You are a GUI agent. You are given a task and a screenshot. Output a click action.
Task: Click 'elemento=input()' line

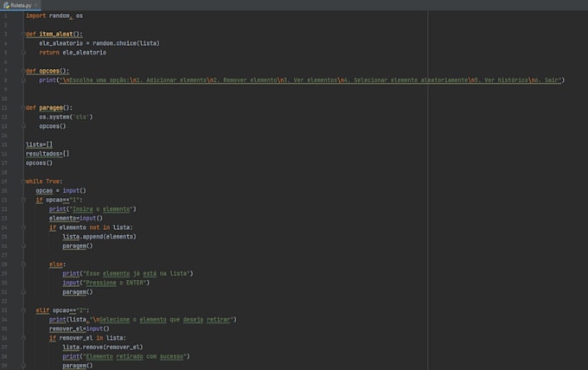coord(76,218)
